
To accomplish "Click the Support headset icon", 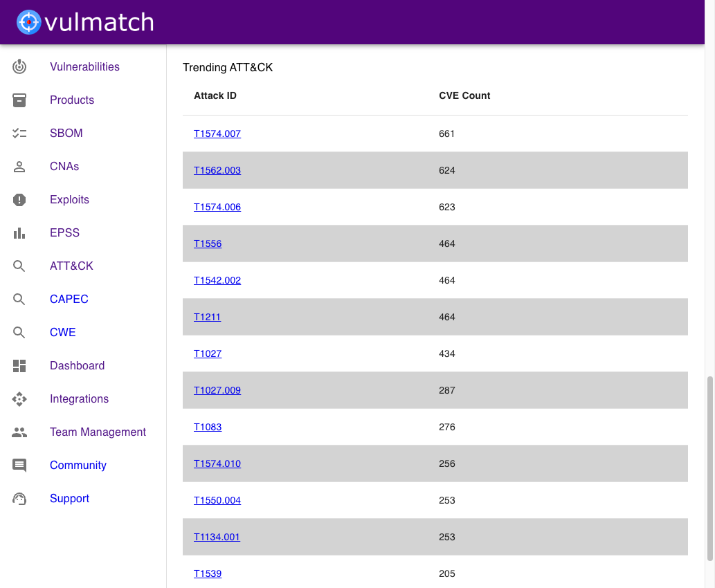I will point(19,499).
